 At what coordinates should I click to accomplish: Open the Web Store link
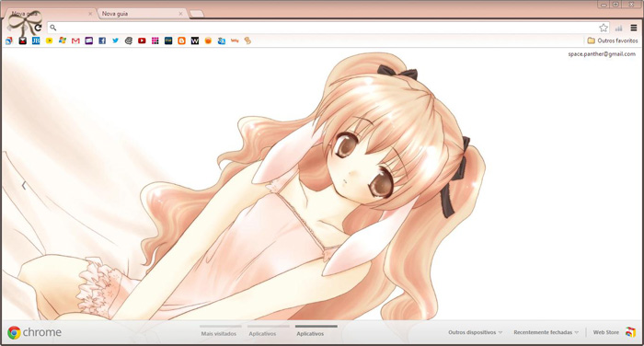[x=605, y=332]
